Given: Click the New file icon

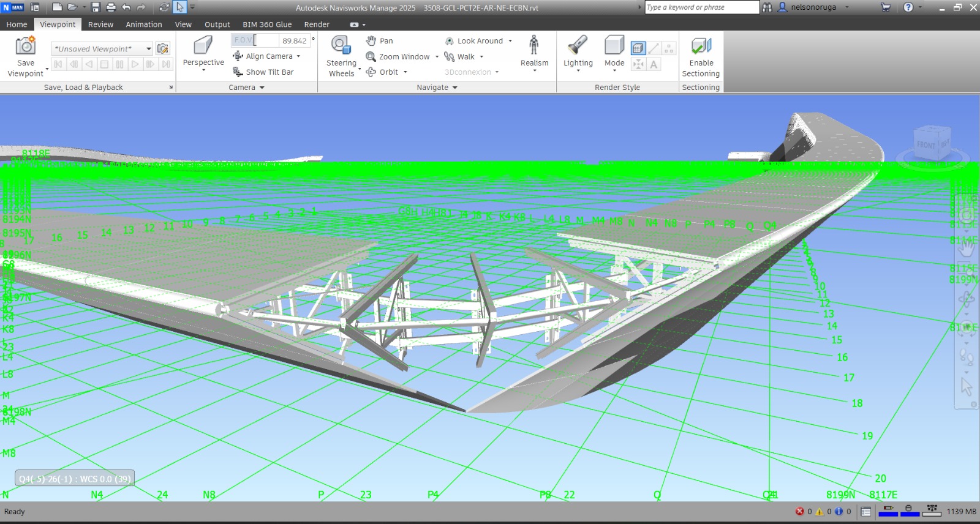Looking at the screenshot, I should [57, 7].
